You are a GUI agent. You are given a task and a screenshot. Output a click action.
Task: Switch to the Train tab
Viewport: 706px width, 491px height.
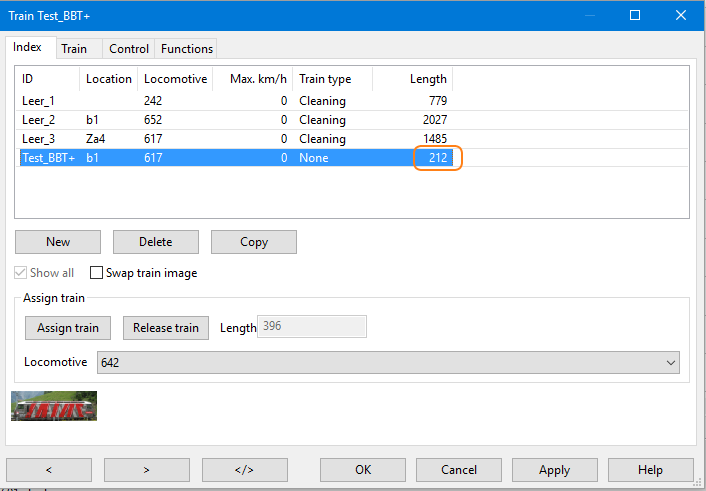tap(74, 48)
